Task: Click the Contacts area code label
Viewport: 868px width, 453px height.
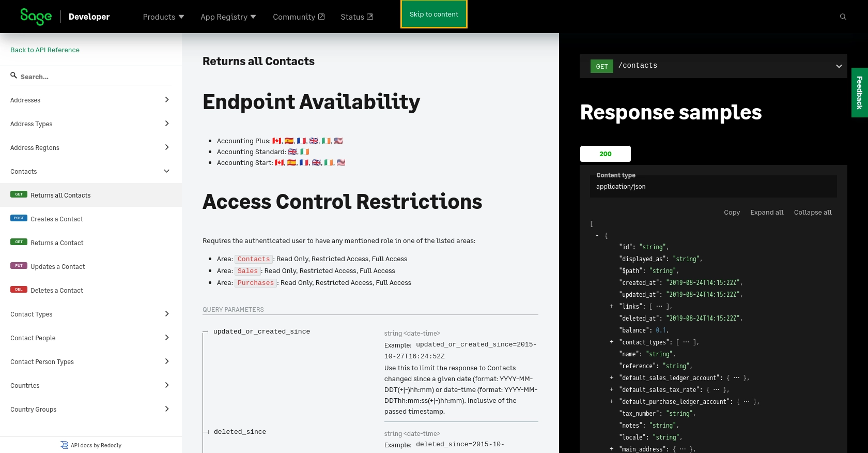Action: pos(254,259)
